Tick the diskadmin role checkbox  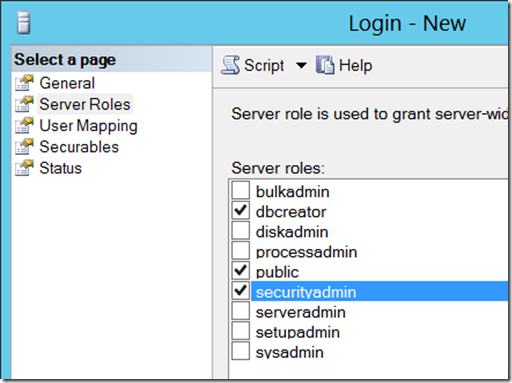241,230
